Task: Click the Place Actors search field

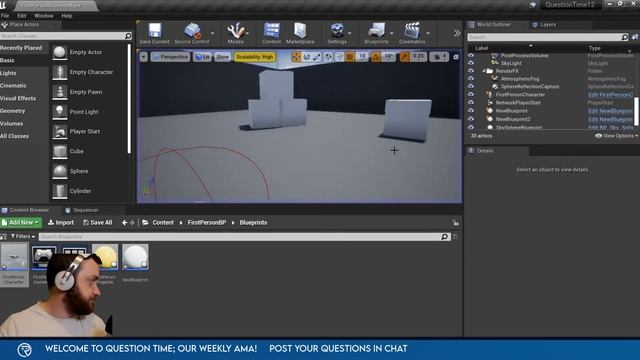Action: (x=65, y=36)
